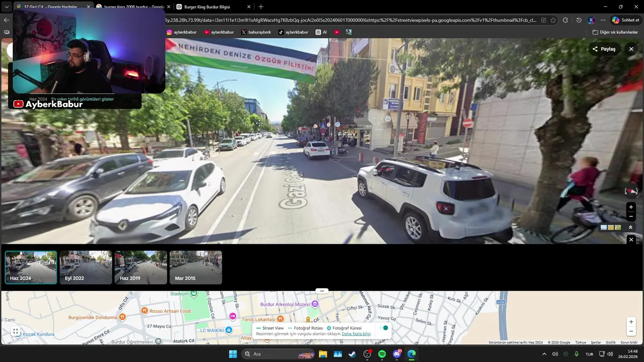Open the browser extensions icon

click(x=566, y=20)
